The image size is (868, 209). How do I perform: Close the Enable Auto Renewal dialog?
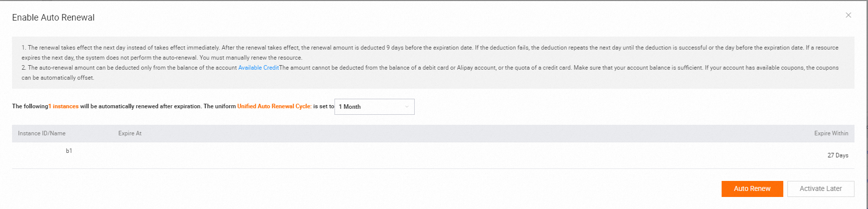[848, 16]
